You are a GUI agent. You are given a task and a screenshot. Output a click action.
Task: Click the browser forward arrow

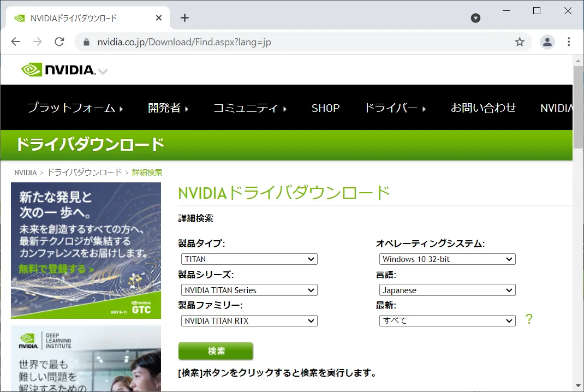[x=37, y=41]
